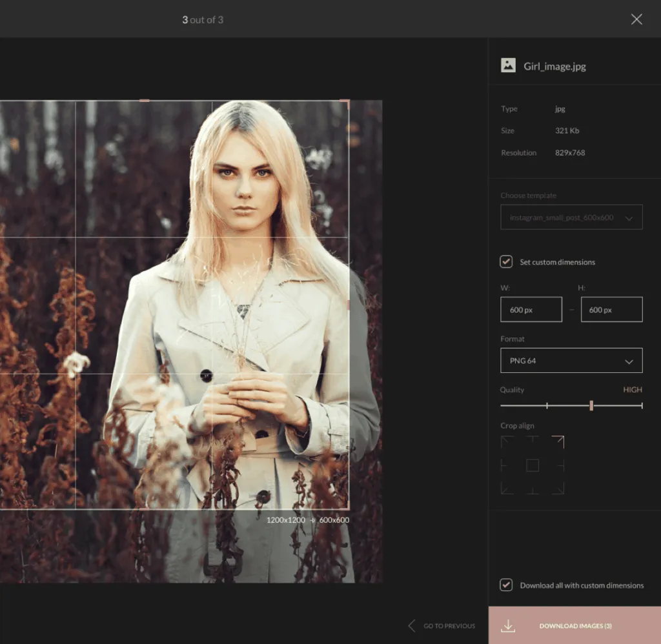Go to the previous image
The height and width of the screenshot is (644, 661).
(442, 626)
